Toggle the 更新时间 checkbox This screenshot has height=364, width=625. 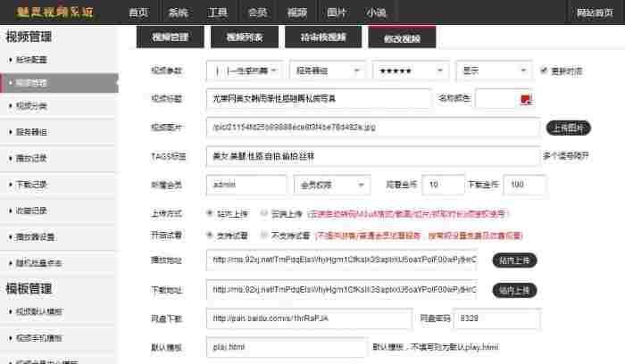point(545,70)
